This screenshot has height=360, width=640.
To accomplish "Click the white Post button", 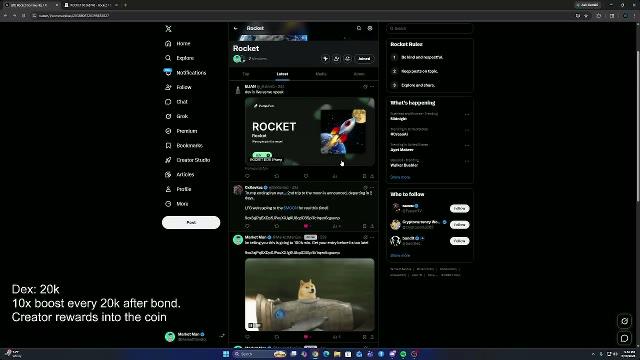I will [191, 222].
